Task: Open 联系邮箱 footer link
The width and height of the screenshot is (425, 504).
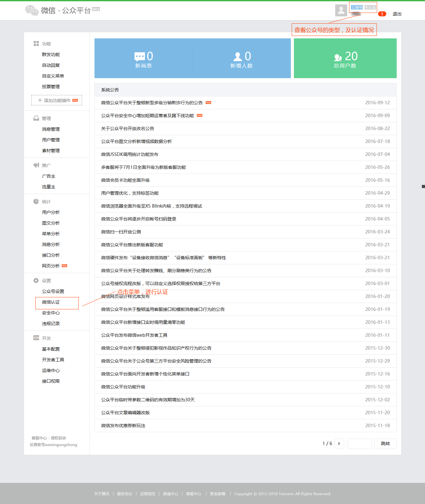Action: (218, 494)
